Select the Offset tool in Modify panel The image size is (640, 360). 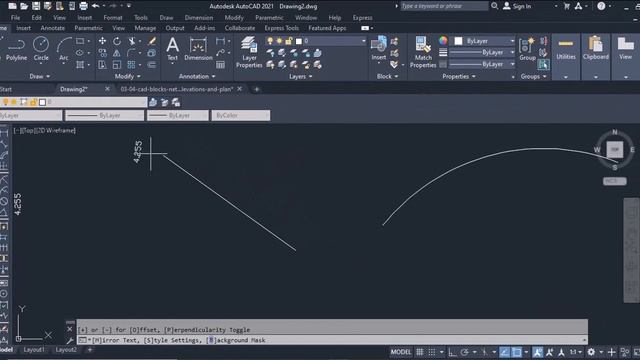click(152, 64)
